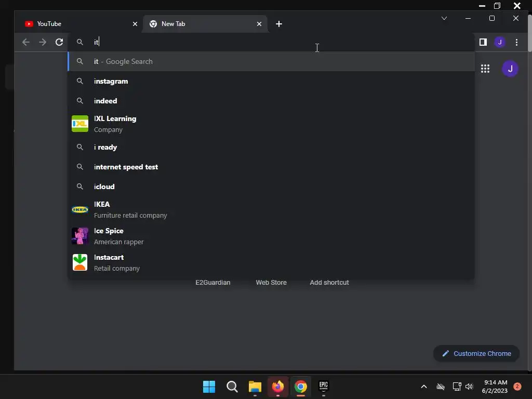Viewport: 532px width, 399px height.
Task: Click the Ice Spice photo thumbnail
Action: pyautogui.click(x=80, y=236)
